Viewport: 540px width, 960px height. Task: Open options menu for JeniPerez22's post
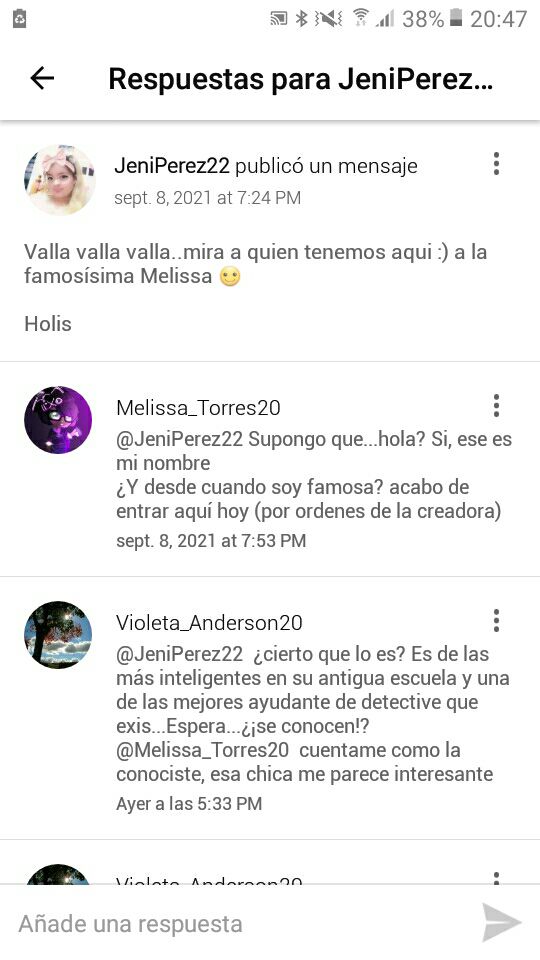coord(496,164)
